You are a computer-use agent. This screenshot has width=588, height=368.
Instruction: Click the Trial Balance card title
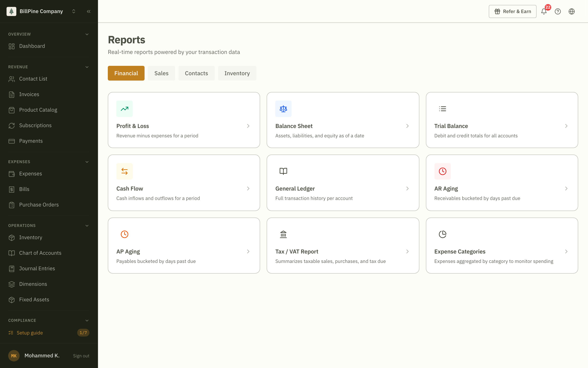[x=451, y=126]
